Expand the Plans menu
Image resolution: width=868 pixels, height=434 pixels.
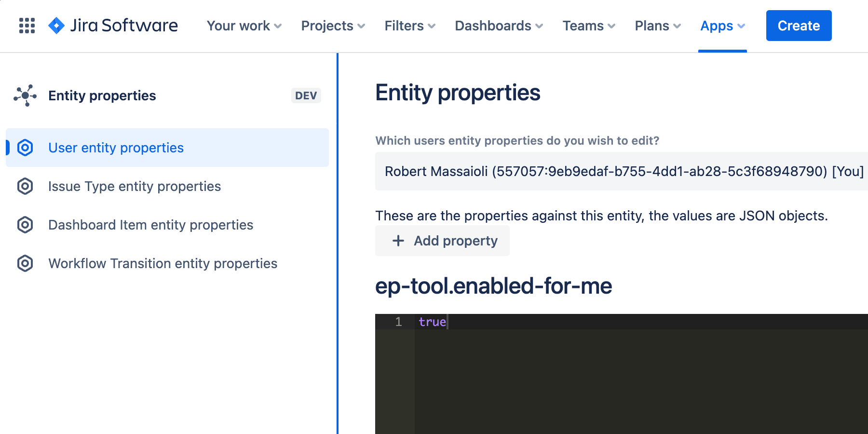tap(658, 26)
